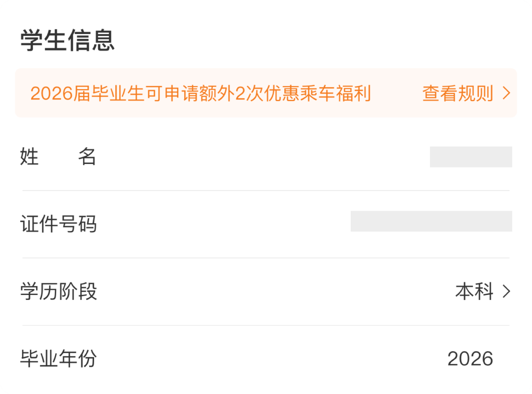Click the name input placeholder box

click(471, 157)
